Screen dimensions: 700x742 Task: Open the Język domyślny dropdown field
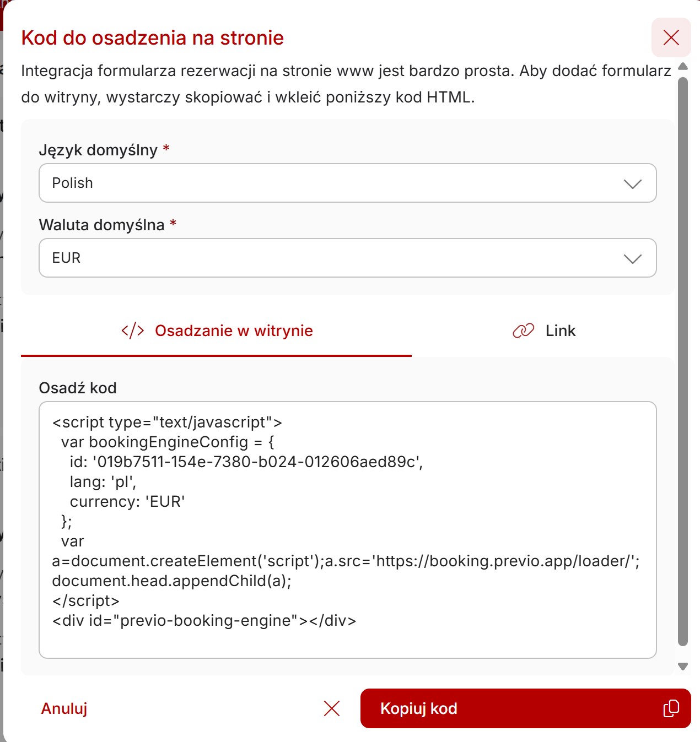point(331,183)
